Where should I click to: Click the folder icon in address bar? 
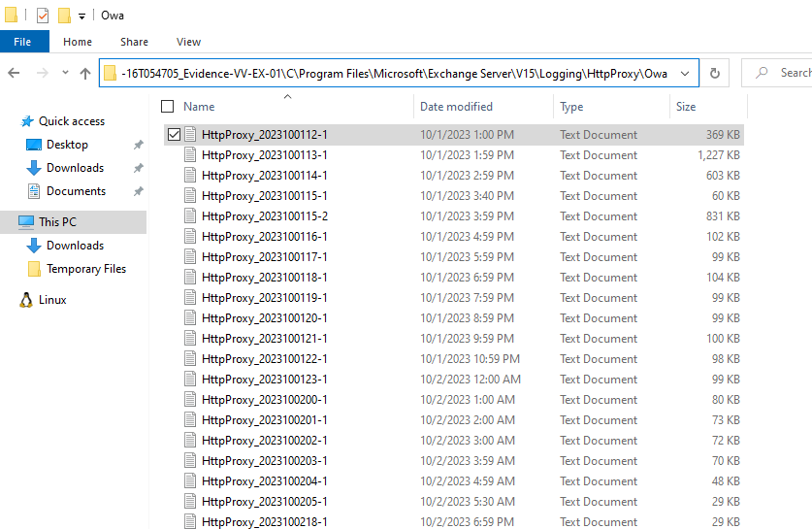coord(110,73)
